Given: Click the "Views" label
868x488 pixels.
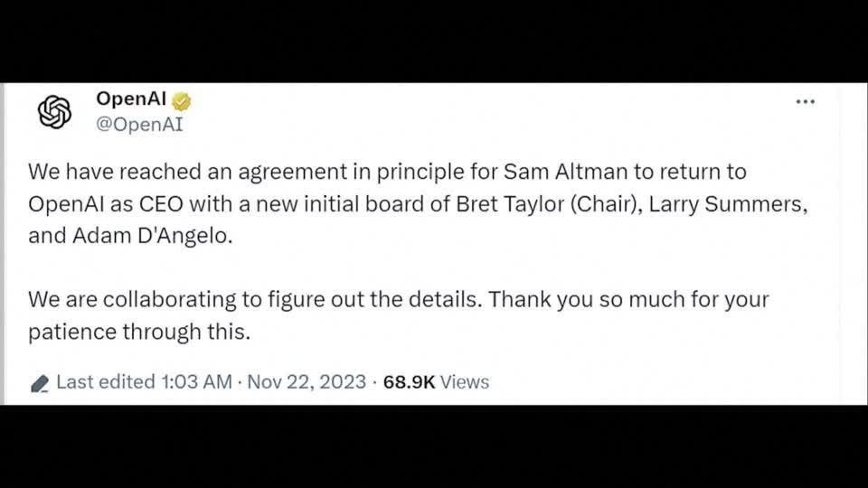Looking at the screenshot, I should [465, 382].
